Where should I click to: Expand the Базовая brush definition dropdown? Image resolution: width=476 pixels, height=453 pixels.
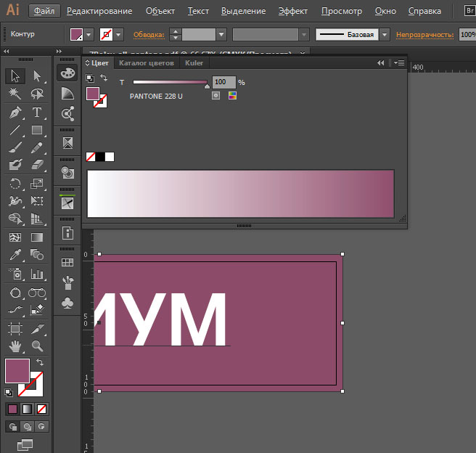[x=385, y=34]
